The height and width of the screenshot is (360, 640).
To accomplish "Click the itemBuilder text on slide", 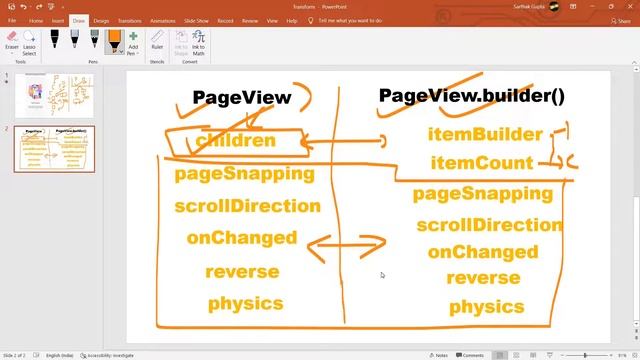I will (x=485, y=134).
